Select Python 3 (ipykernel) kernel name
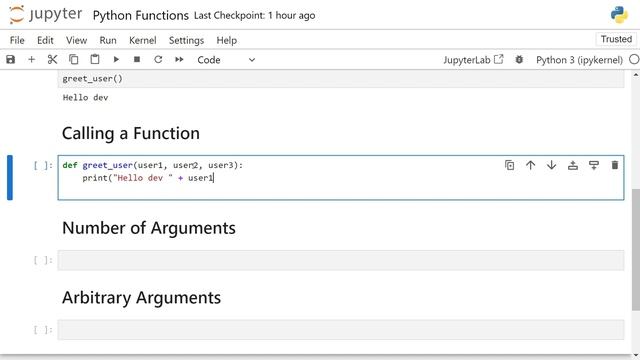The image size is (640, 360). tap(579, 60)
